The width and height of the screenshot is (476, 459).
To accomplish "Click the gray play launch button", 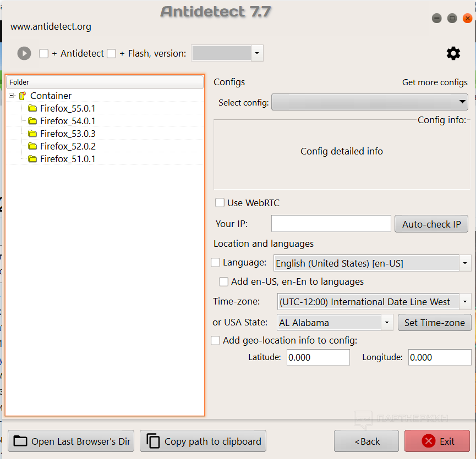I will coord(24,53).
